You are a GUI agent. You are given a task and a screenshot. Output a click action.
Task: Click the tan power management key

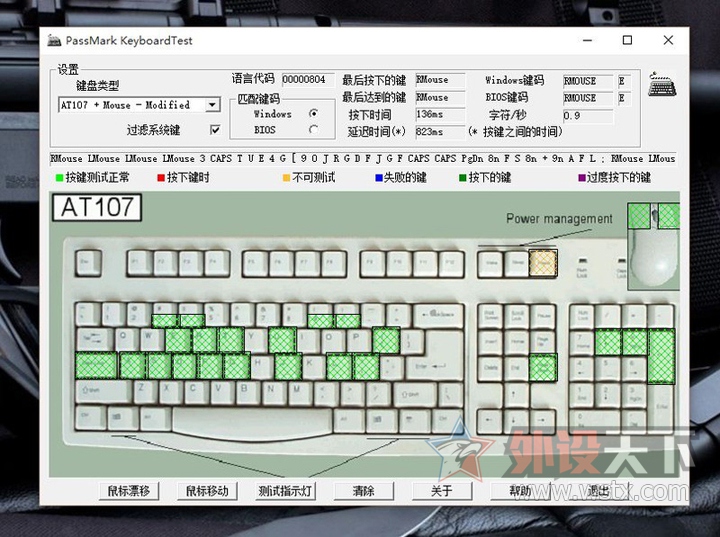click(541, 264)
